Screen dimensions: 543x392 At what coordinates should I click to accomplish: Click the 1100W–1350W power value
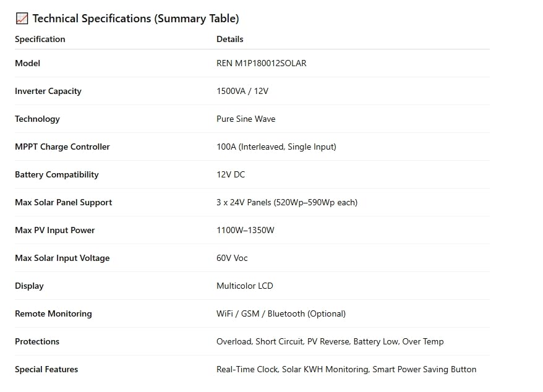(246, 230)
